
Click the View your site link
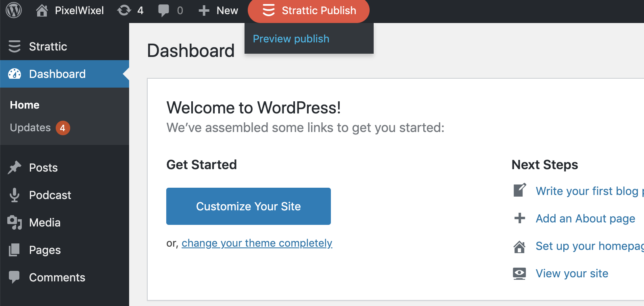(x=572, y=273)
